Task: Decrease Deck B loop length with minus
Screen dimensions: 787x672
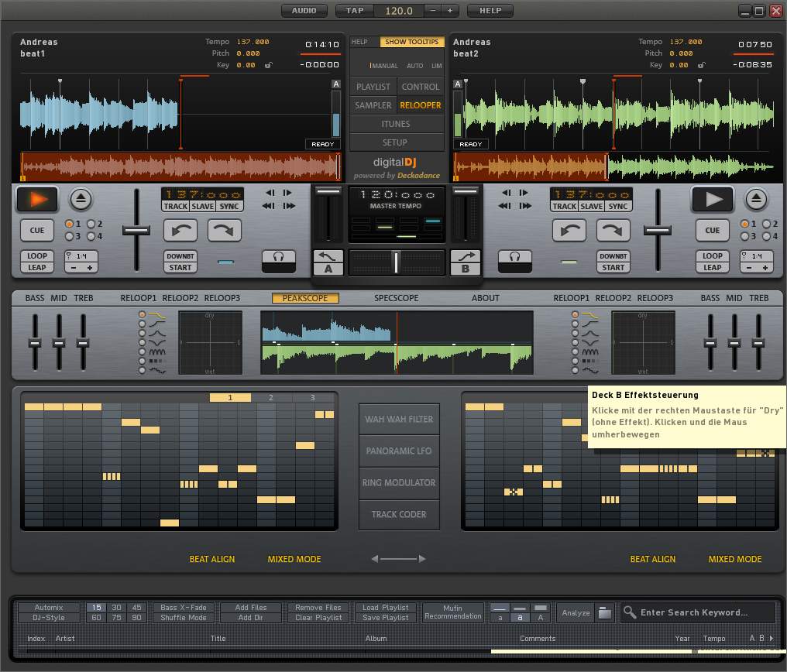Action: 749,268
